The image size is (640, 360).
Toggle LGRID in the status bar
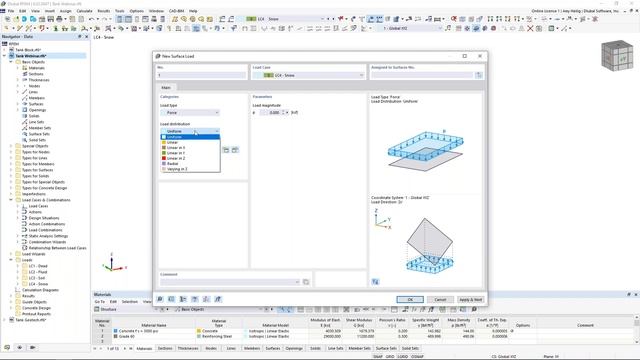pos(403,356)
